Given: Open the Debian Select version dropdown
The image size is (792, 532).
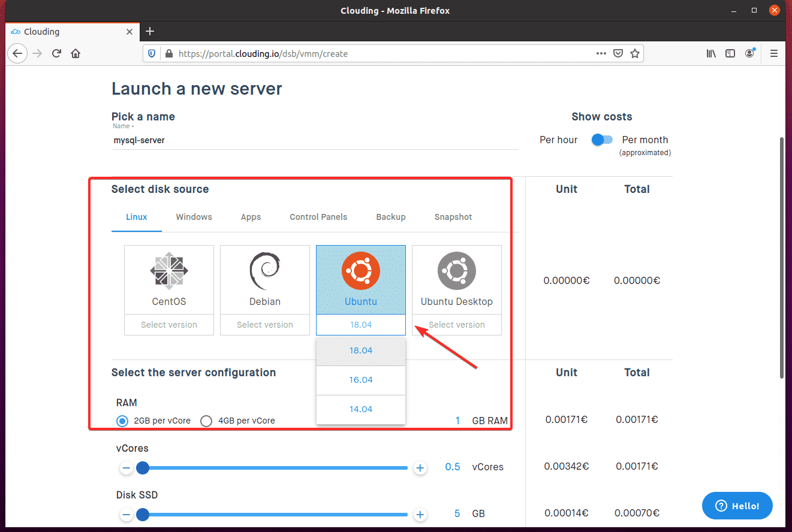Looking at the screenshot, I should pyautogui.click(x=264, y=325).
